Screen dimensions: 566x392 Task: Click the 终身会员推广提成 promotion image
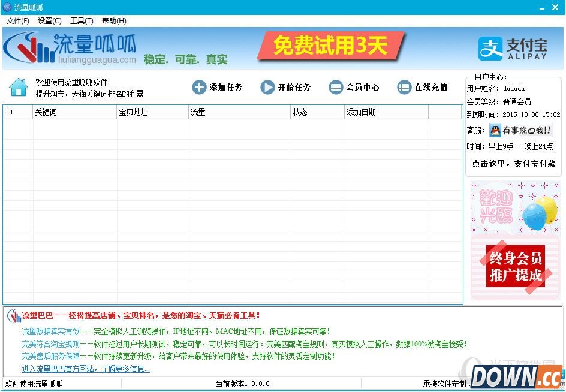[x=516, y=267]
